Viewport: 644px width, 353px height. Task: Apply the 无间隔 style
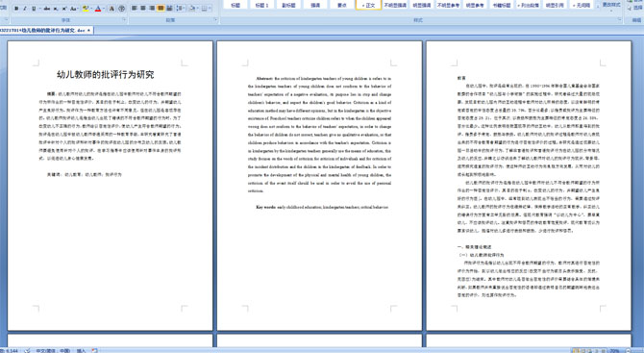(582, 4)
